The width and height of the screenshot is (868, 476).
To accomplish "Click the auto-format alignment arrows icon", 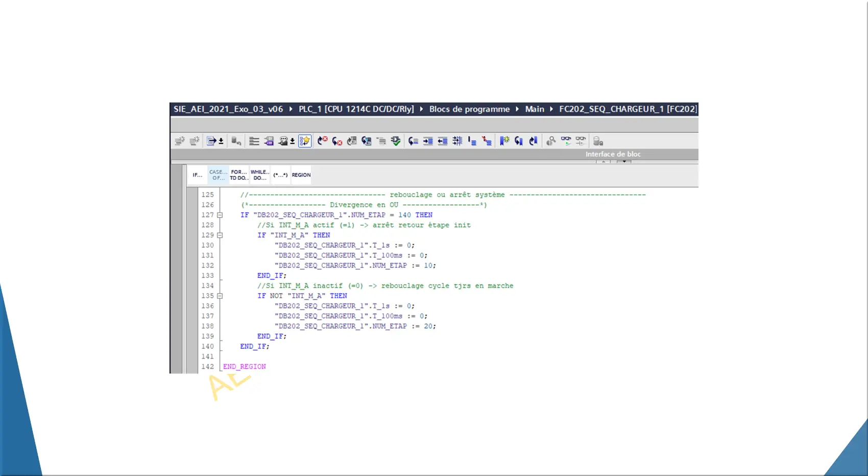I will pos(457,141).
